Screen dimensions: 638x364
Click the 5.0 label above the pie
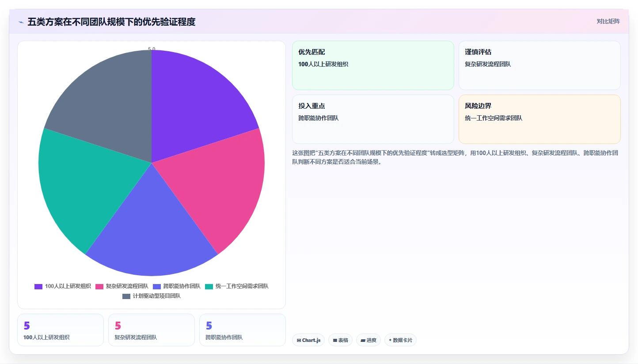152,49
